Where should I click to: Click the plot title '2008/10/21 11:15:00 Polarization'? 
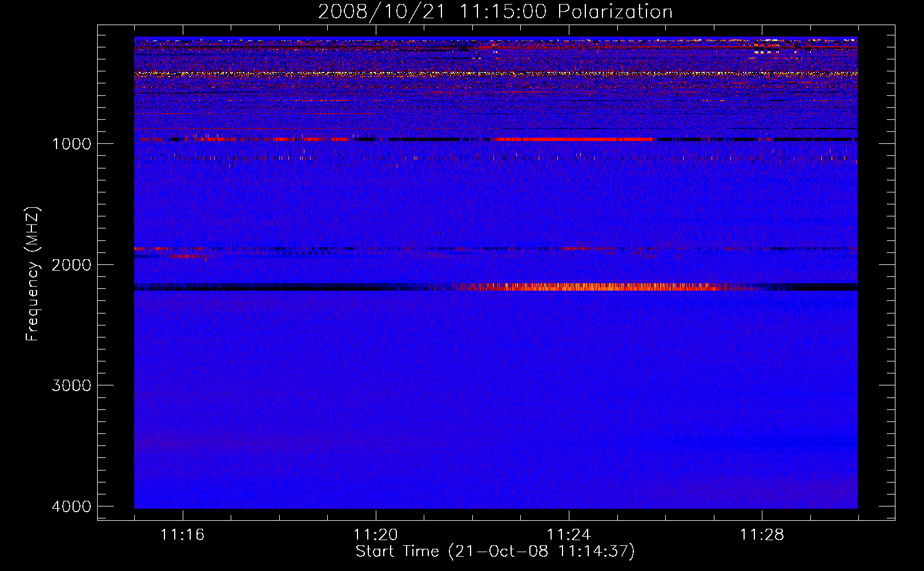(495, 11)
